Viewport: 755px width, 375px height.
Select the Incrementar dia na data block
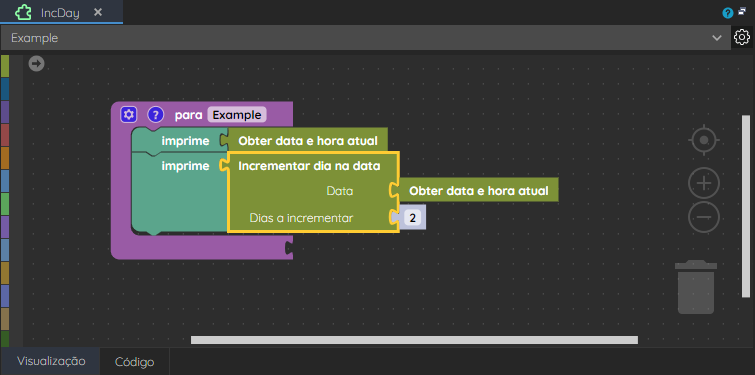(310, 166)
